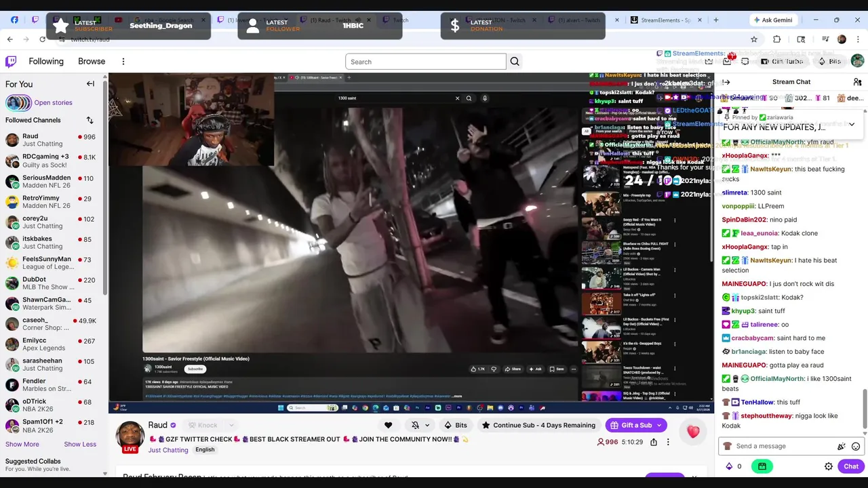This screenshot has height=488, width=868.
Task: Open chat settings gear
Action: [829, 466]
